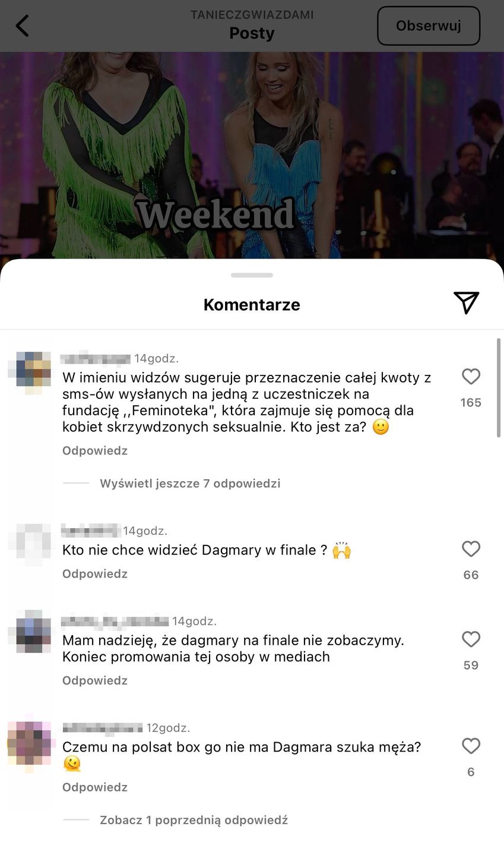Reply to 'Kto nie chce widzieć Dagmary' comment

[x=95, y=574]
